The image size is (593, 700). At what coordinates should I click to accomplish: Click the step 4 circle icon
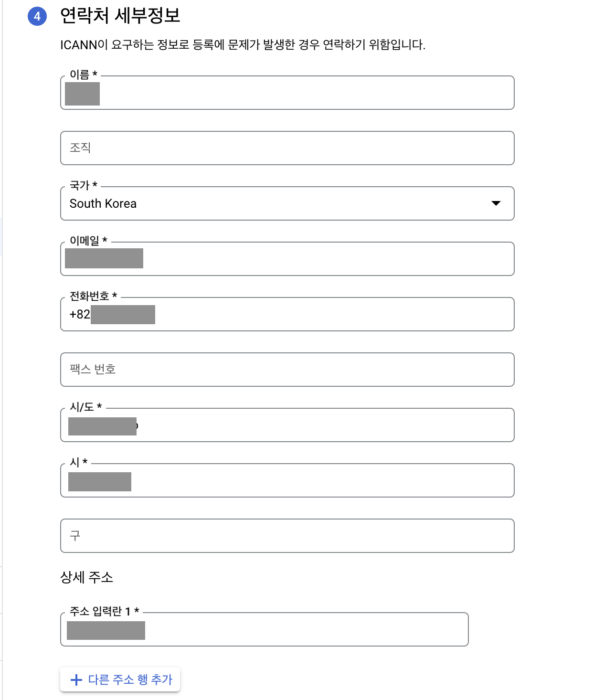(37, 17)
